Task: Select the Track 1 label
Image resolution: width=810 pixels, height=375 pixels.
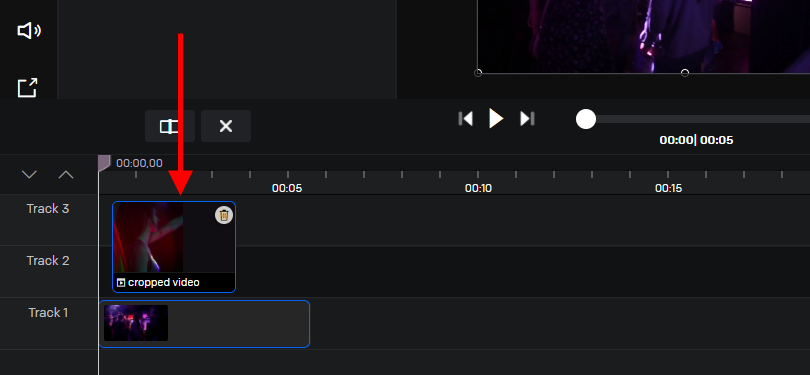Action: pyautogui.click(x=48, y=312)
